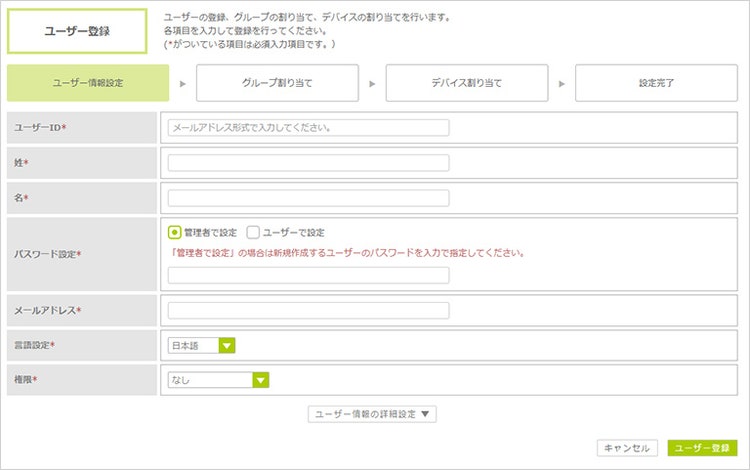
Task: Go to the デバイス割り当て step tab
Action: click(467, 83)
